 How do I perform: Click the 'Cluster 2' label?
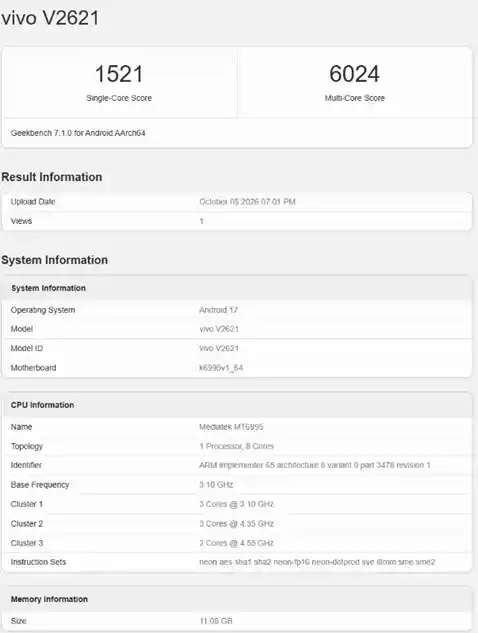tap(27, 524)
